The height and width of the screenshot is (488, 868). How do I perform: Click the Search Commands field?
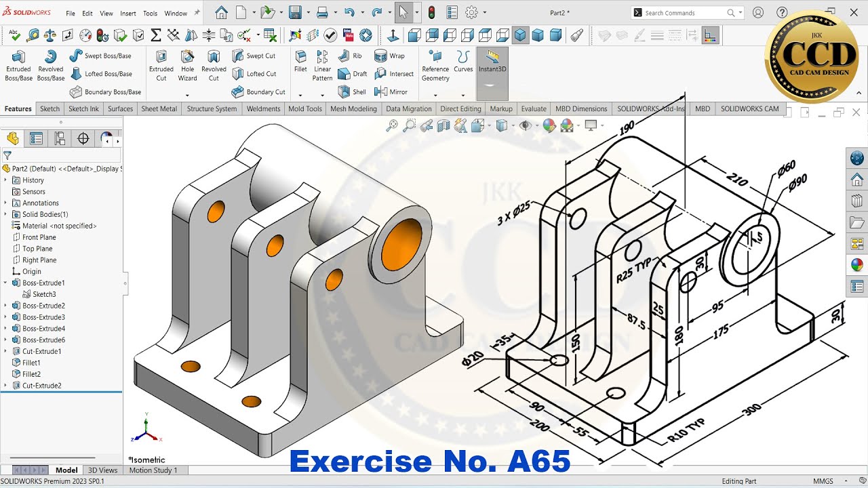687,13
